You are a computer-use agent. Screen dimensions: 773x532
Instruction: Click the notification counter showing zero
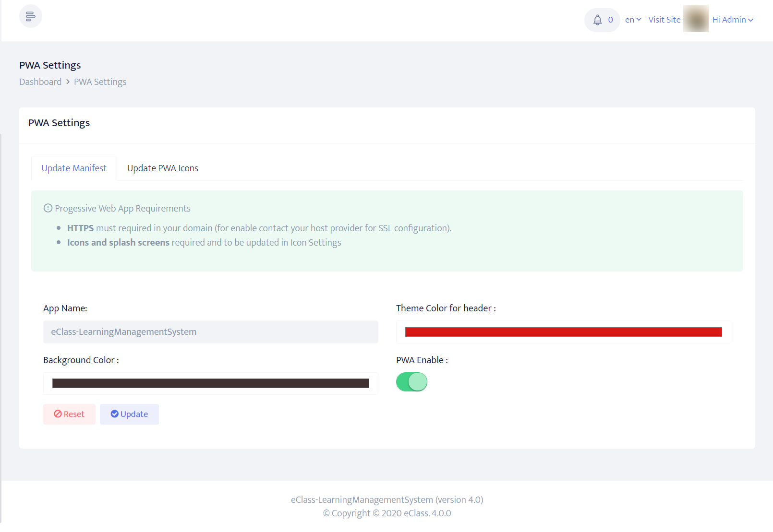(x=610, y=20)
